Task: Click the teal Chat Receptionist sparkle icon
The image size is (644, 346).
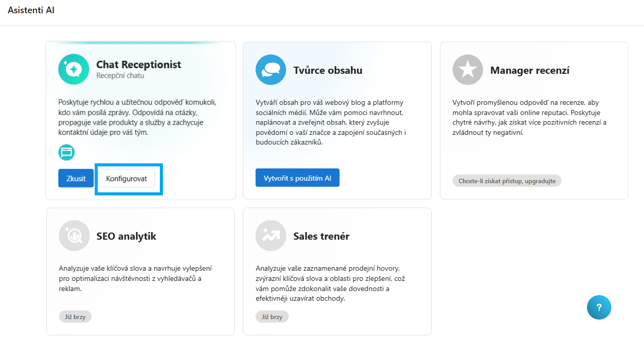Action: [74, 69]
